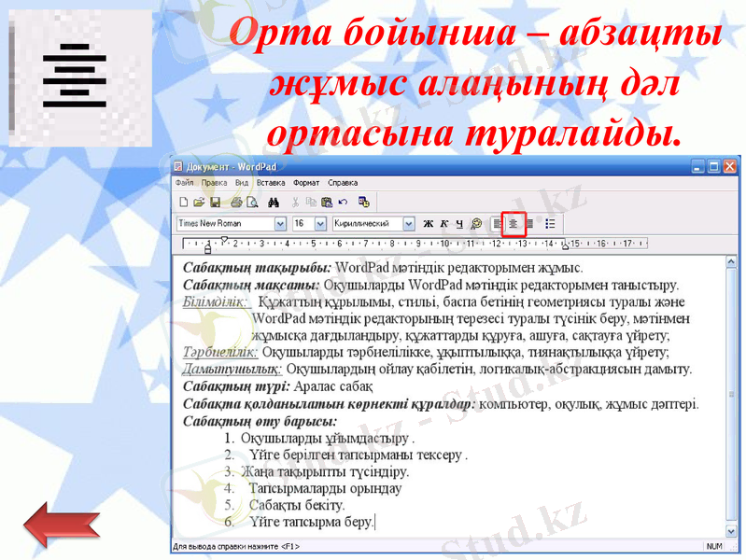This screenshot has height=560, width=746.
Task: Cut selection with the scissors icon
Action: [295, 203]
